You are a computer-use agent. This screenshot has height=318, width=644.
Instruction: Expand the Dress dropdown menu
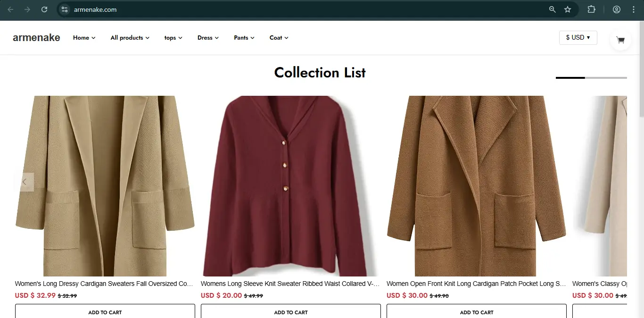pyautogui.click(x=208, y=38)
